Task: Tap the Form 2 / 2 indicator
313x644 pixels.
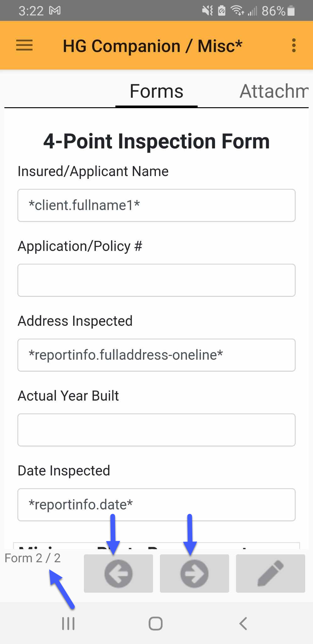Action: [33, 558]
